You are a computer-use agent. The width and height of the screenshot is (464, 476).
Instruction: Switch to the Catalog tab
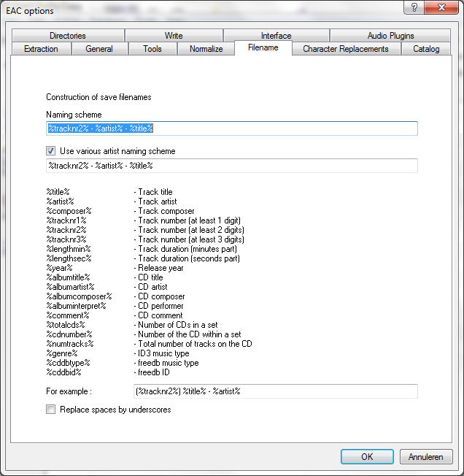pyautogui.click(x=426, y=49)
